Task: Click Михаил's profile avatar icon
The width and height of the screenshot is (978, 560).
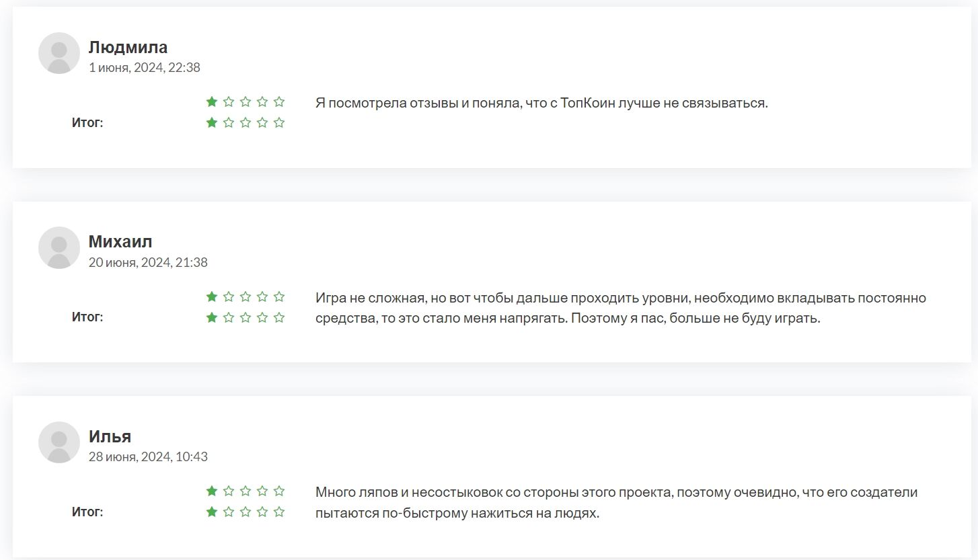Action: click(59, 247)
